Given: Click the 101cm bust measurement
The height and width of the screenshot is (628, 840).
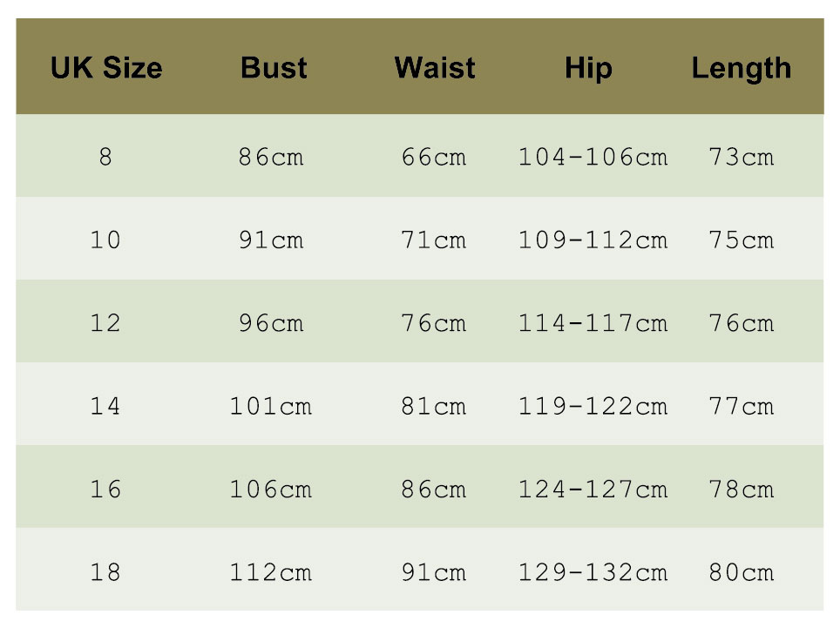Looking at the screenshot, I should click(270, 406).
